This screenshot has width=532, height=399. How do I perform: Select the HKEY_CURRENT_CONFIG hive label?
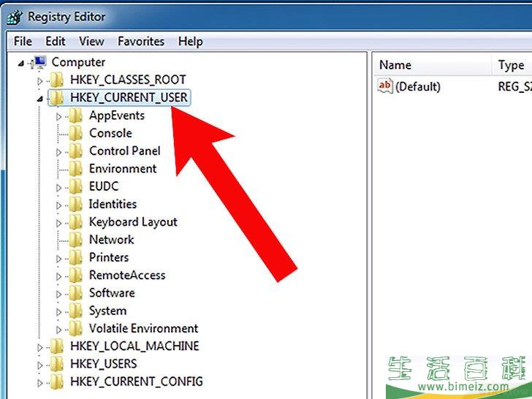coord(136,381)
